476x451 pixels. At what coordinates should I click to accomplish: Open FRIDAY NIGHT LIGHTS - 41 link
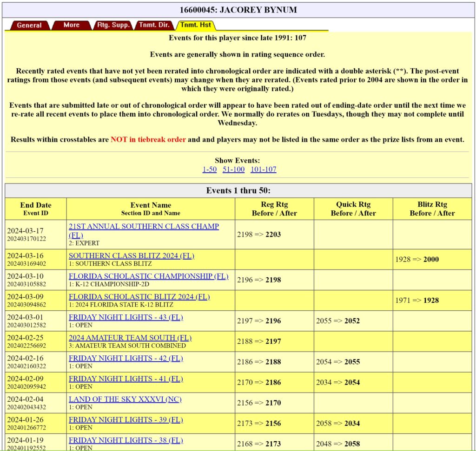pos(126,379)
